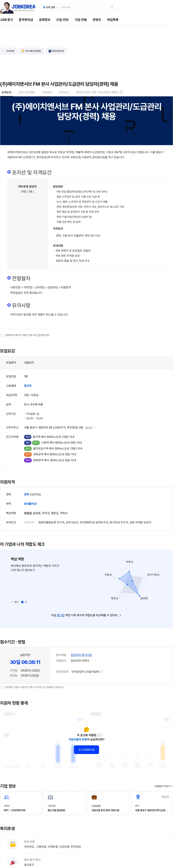Open 잡아바 추천 TOP 기업 온라인 채용관 link
The height and width of the screenshot is (868, 173).
point(99,92)
